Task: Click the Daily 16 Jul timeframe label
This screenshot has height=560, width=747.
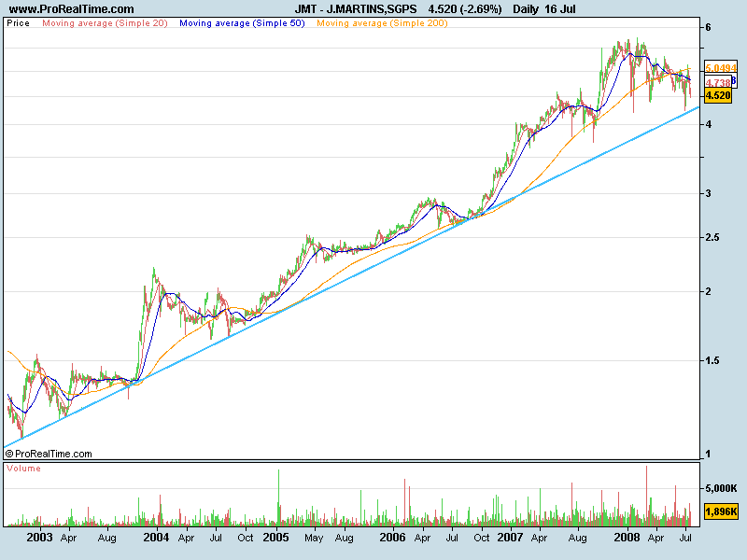Action: [544, 9]
